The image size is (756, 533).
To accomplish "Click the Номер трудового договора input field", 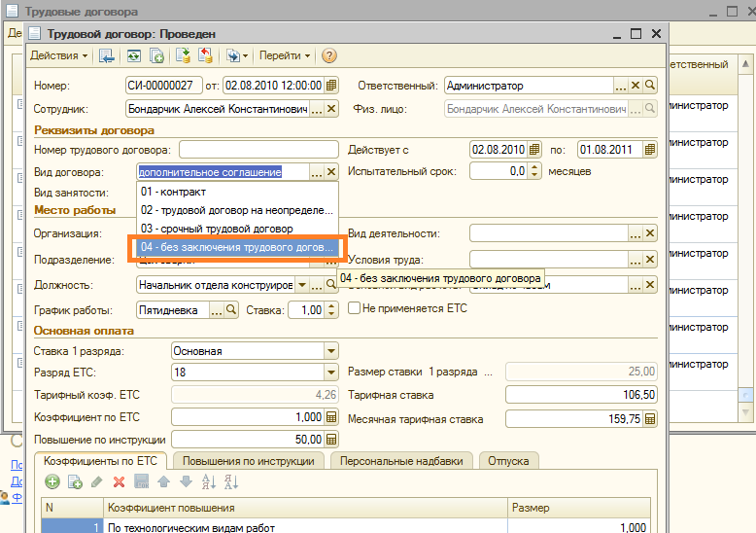I will [x=257, y=150].
